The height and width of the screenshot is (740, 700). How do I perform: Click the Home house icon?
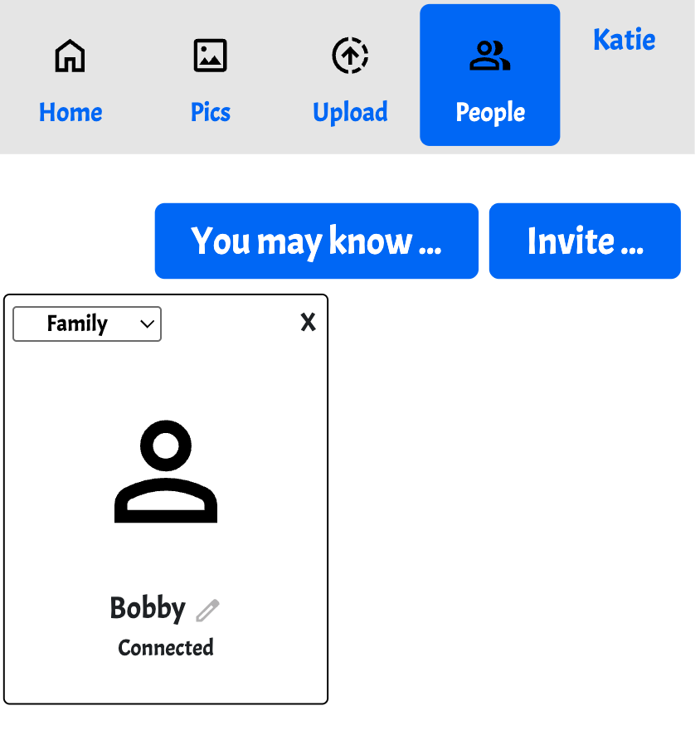[x=70, y=56]
